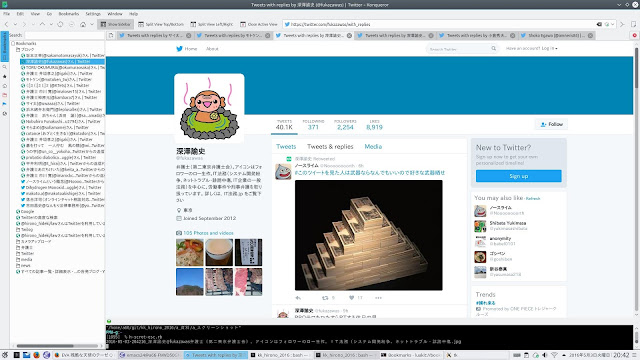Image resolution: width=640 pixels, height=360 pixels.
Task: Click the retweet icon under the tweet
Action: (325, 298)
